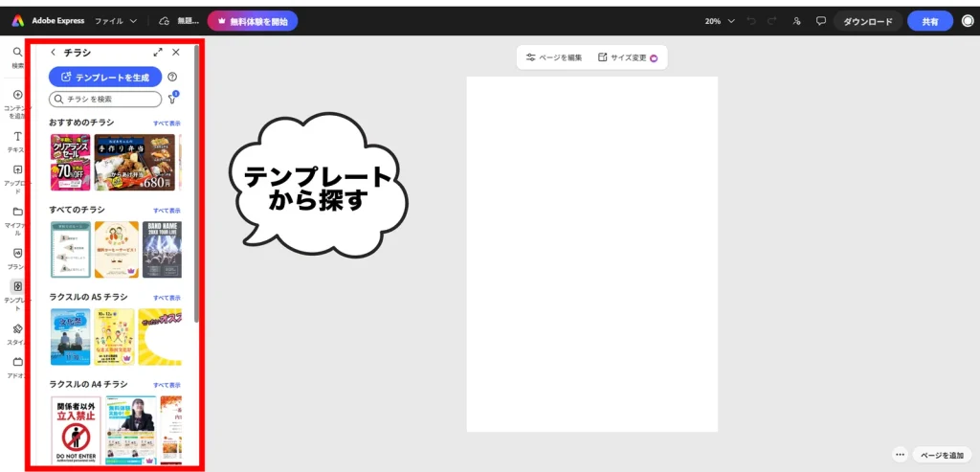Click the template panel vertical scrollbar
Screen dimensions: 980x472
(197, 185)
